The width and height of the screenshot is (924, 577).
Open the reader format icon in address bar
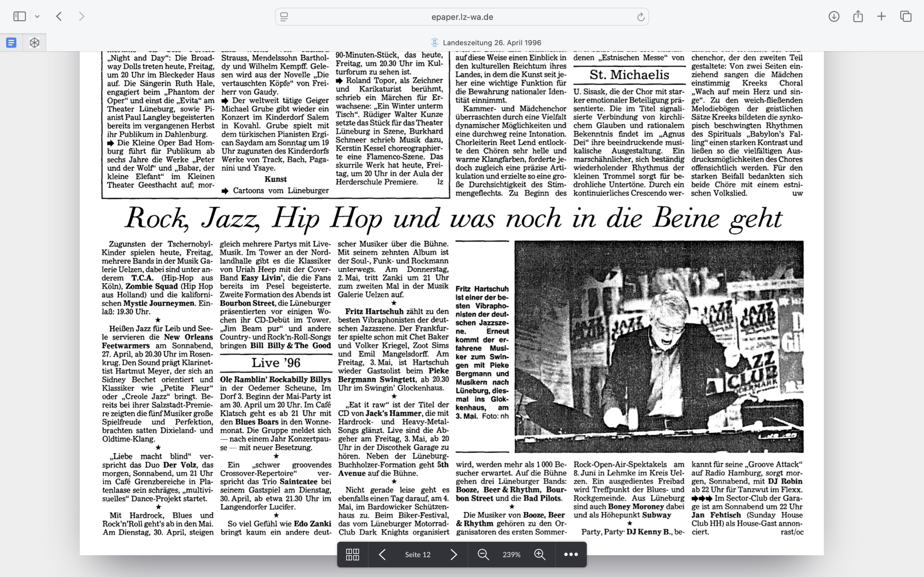pos(284,17)
